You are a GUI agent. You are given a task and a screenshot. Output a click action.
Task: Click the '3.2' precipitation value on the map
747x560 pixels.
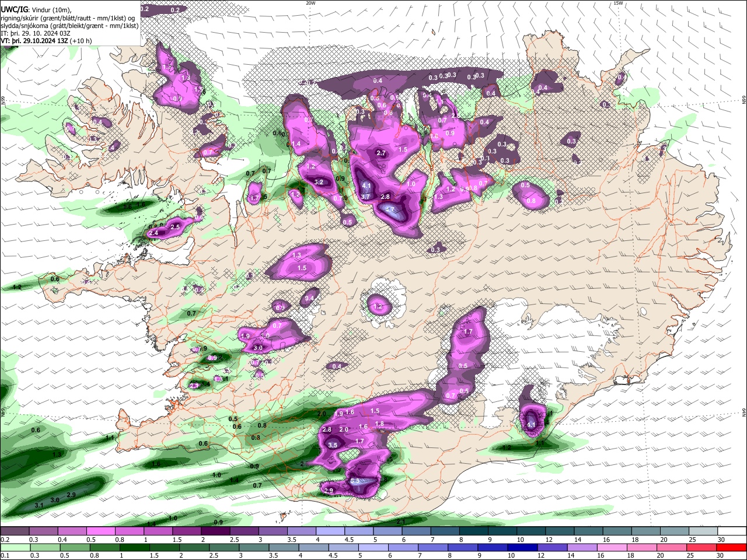click(x=319, y=183)
